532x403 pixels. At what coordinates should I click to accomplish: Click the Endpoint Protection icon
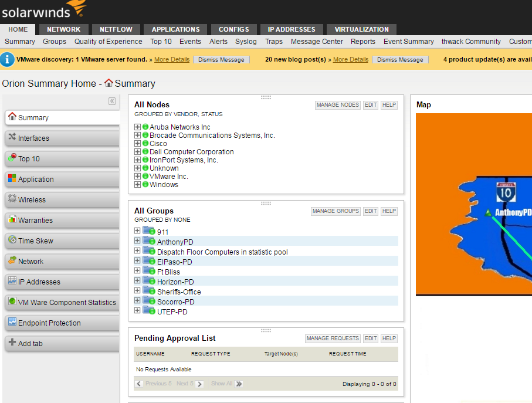click(12, 321)
